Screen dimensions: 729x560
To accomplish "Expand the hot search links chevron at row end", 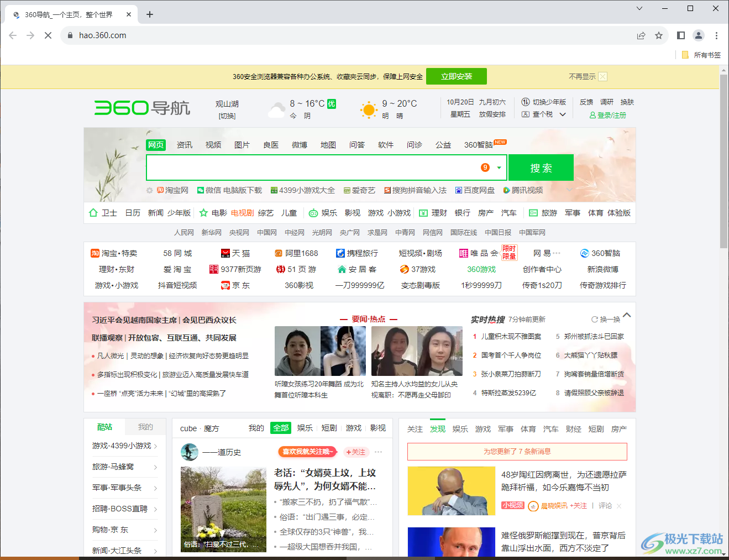I will pos(569,190).
